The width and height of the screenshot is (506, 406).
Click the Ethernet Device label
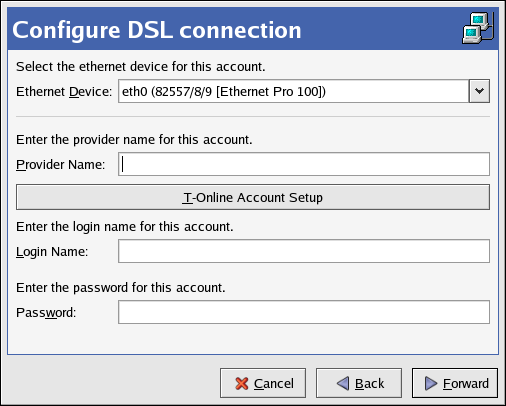tap(64, 92)
